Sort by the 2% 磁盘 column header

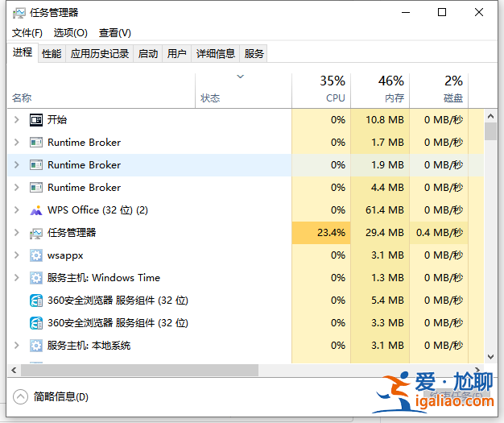(x=439, y=91)
